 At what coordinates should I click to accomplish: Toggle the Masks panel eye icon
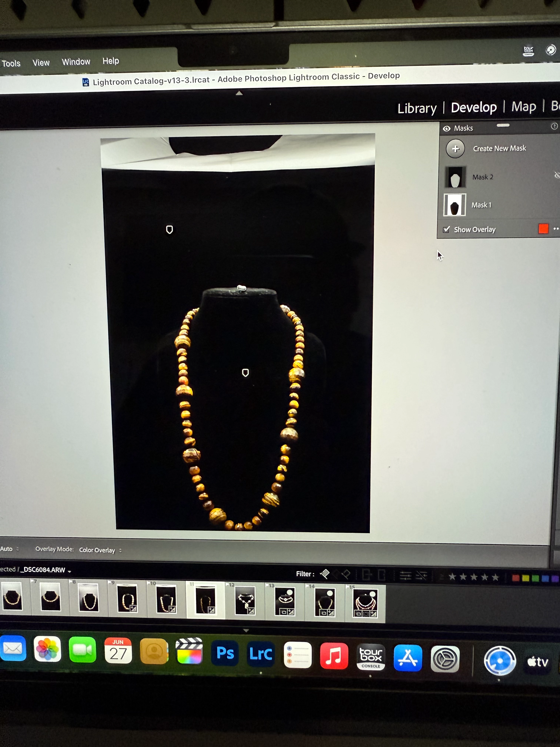447,129
